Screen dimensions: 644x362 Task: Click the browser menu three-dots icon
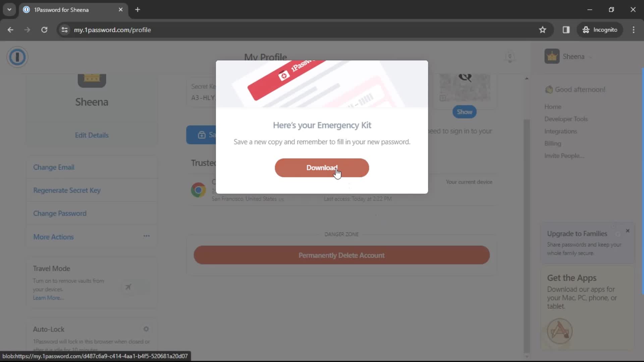click(634, 29)
